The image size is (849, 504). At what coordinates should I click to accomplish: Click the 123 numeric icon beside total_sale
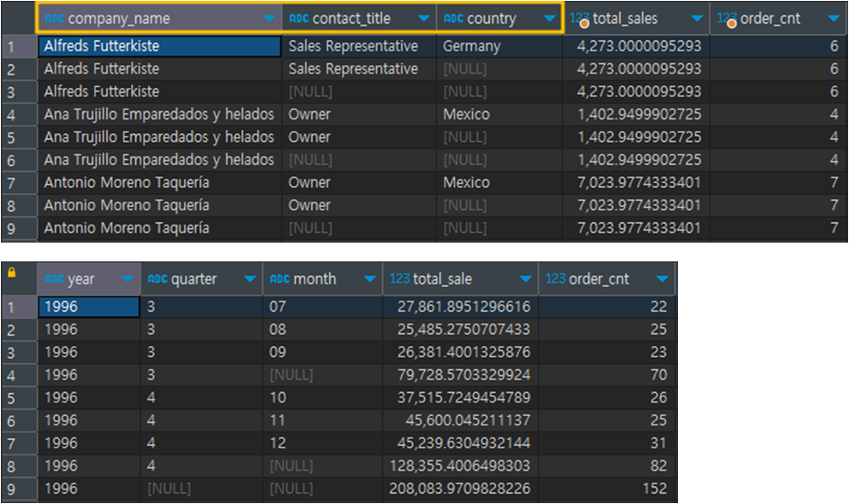399,278
